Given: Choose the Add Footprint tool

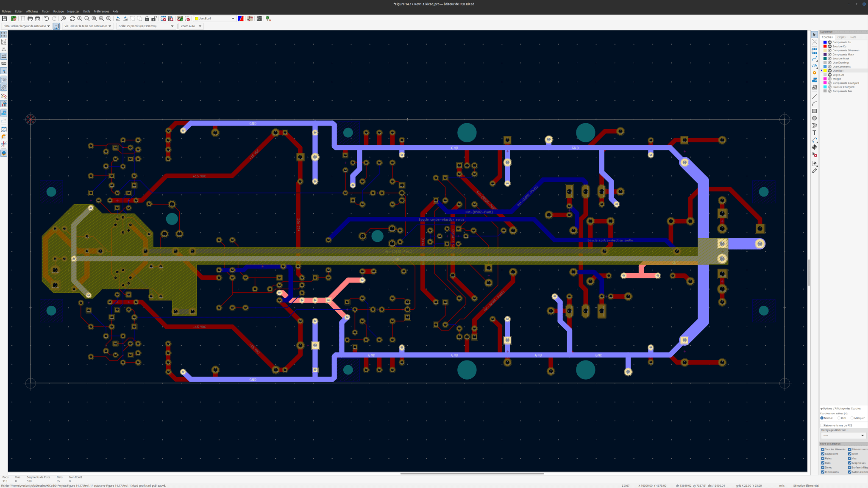Looking at the screenshot, I should coord(814,51).
